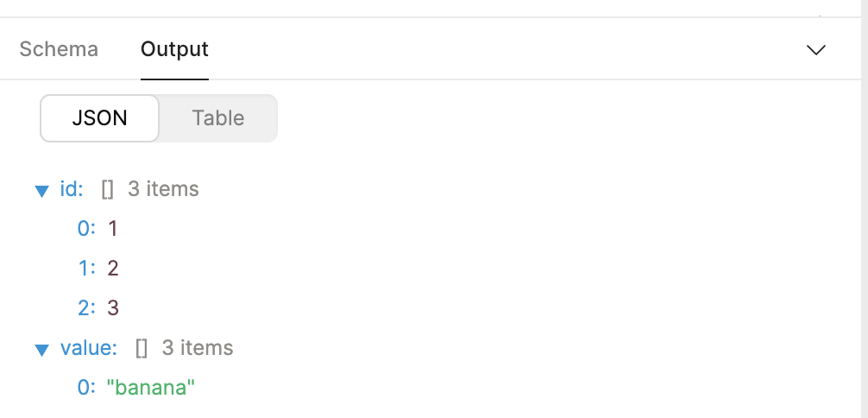Collapse the output panel chevron

coord(816,50)
